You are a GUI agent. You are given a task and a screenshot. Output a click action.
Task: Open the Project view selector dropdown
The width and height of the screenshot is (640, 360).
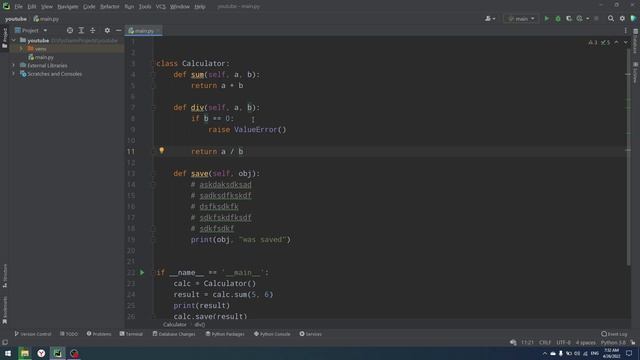coord(31,31)
